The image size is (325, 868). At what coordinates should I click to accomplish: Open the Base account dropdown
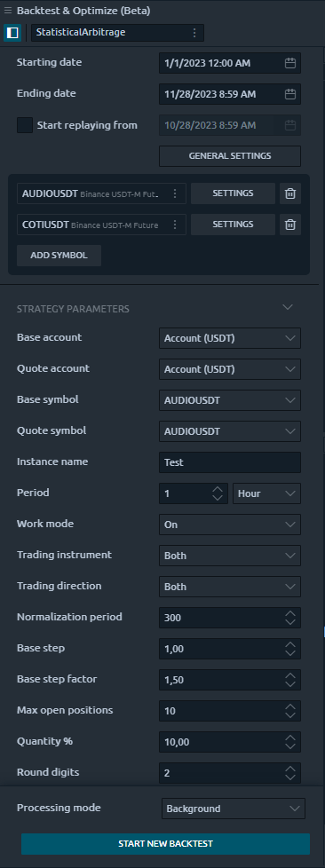(x=230, y=338)
